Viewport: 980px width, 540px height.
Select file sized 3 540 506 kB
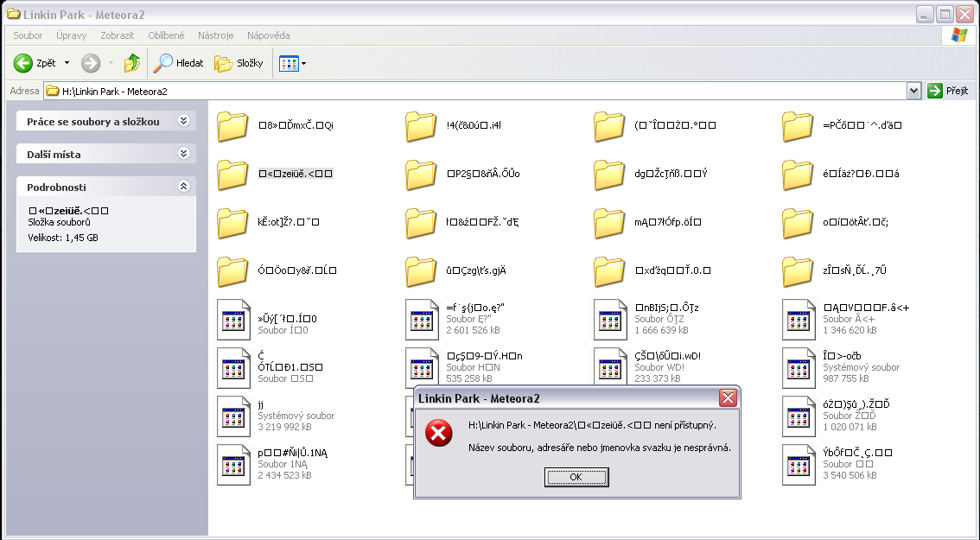click(799, 464)
